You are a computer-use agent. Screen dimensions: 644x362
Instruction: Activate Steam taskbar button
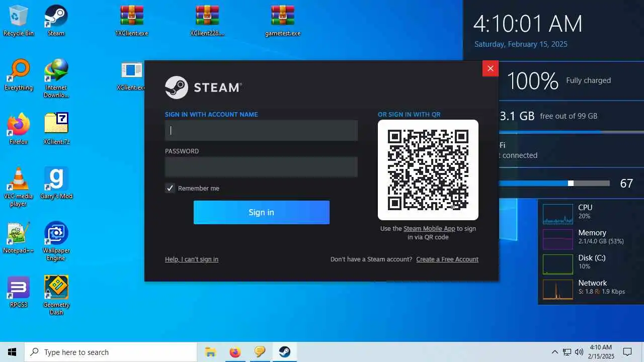pyautogui.click(x=285, y=352)
